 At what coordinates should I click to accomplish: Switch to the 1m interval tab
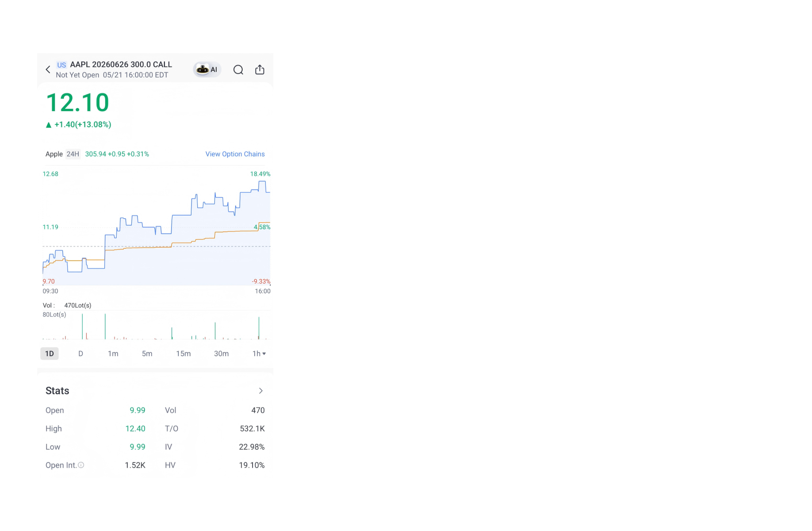pos(113,354)
